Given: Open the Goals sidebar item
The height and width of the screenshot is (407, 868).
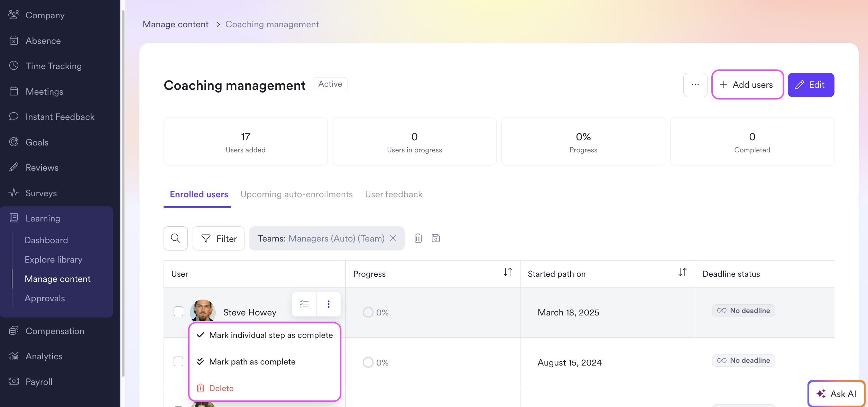Looking at the screenshot, I should (x=37, y=142).
